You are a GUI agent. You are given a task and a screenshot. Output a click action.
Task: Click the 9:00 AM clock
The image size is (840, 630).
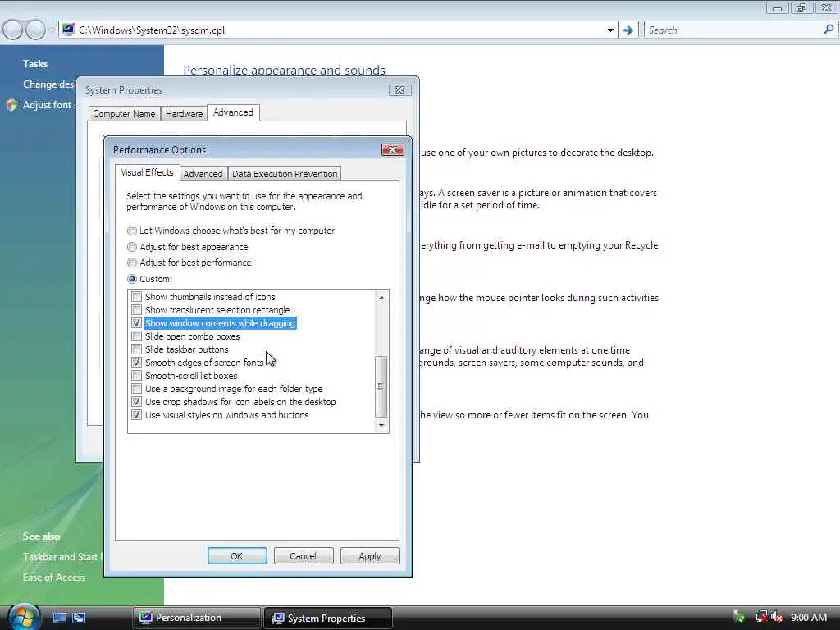(809, 618)
